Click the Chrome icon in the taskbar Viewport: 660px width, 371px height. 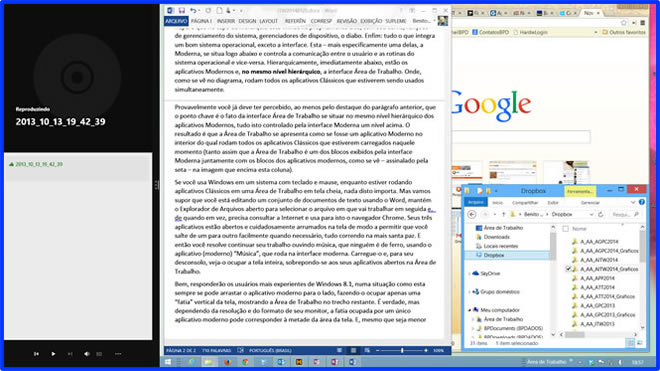(x=245, y=362)
